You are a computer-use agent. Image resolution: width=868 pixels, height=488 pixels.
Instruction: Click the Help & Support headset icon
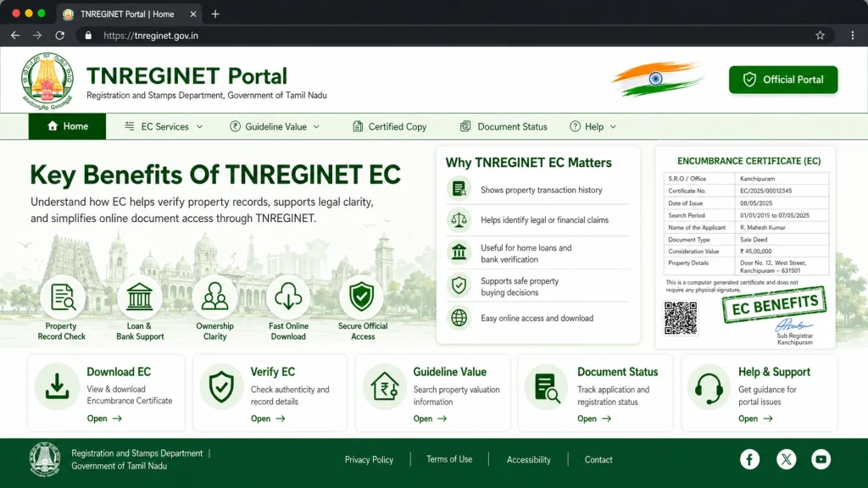point(709,386)
